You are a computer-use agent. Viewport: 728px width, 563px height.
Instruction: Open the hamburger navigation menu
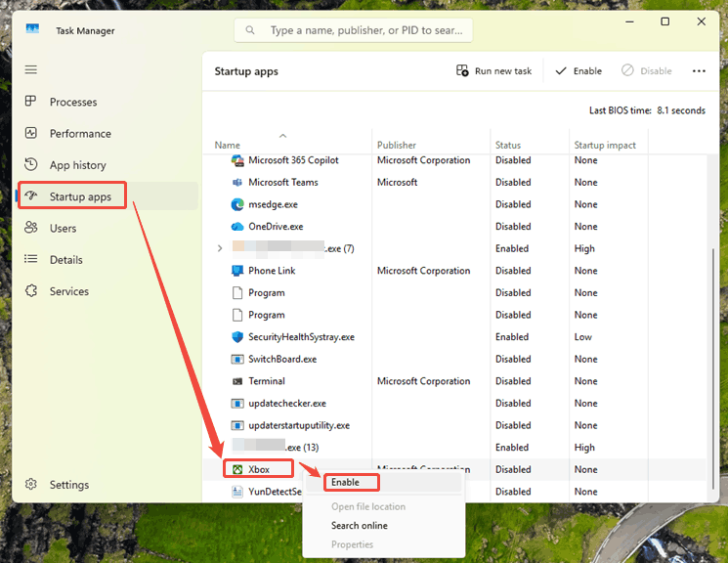point(31,69)
